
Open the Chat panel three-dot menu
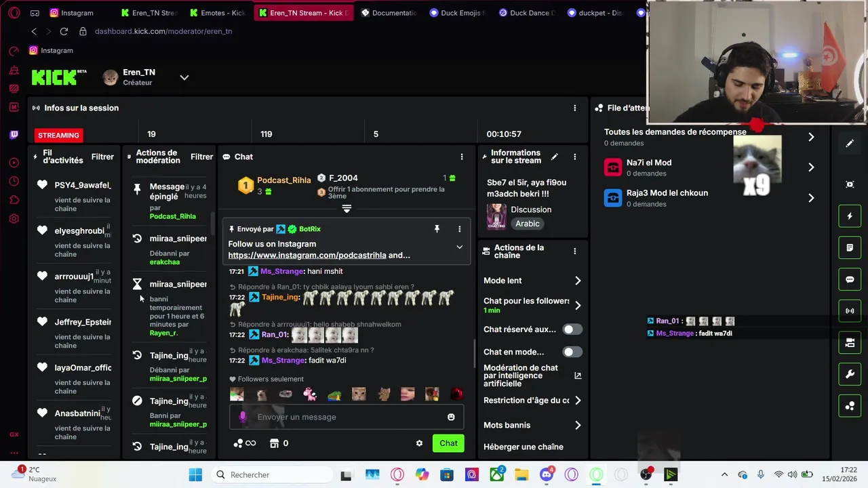tap(462, 157)
